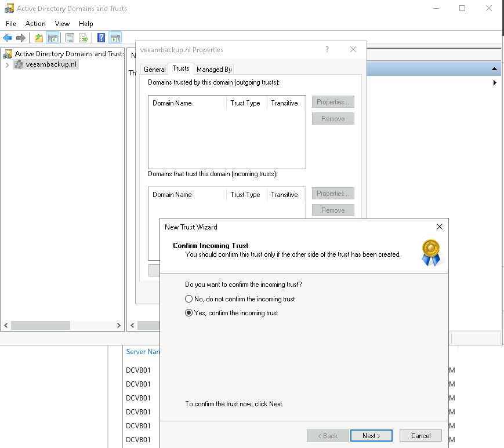Click the blue Help question mark icon
This screenshot has height=448, width=504.
[x=101, y=38]
